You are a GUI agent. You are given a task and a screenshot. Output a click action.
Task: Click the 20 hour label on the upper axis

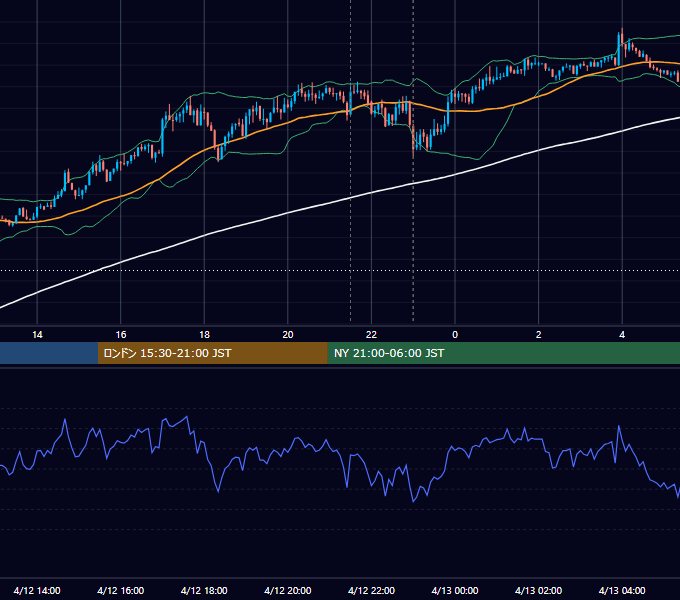point(288,335)
